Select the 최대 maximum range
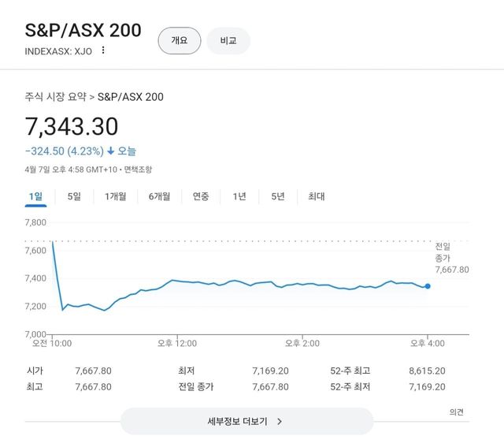Viewport: 504px width, 447px height. 316,196
